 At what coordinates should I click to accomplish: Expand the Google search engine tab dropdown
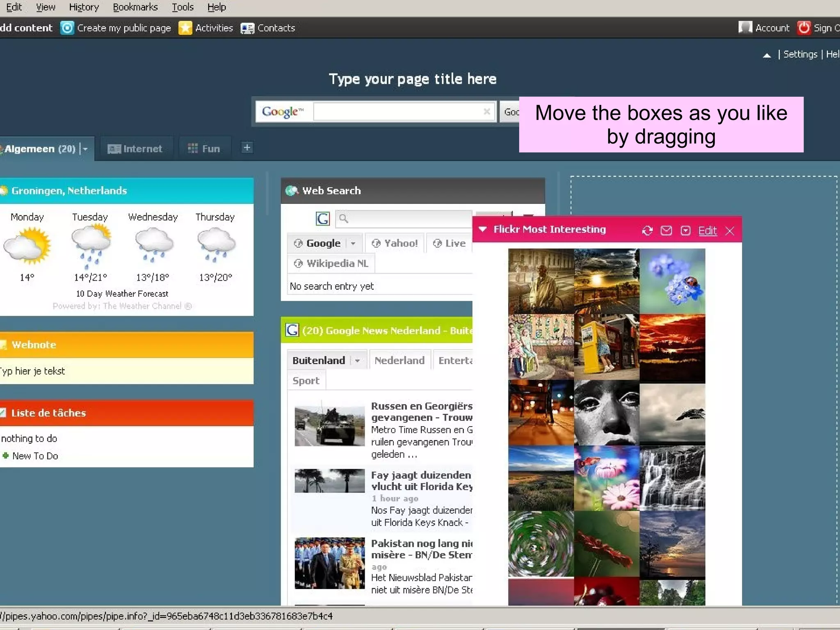pyautogui.click(x=353, y=243)
